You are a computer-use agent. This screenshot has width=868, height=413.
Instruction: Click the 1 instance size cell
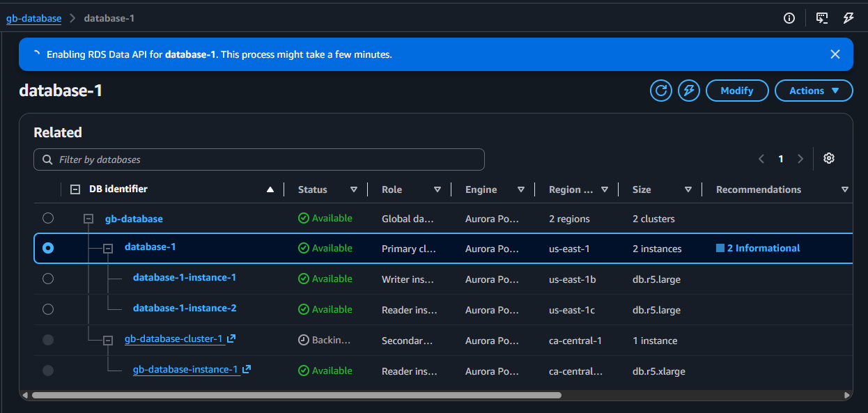click(x=655, y=341)
